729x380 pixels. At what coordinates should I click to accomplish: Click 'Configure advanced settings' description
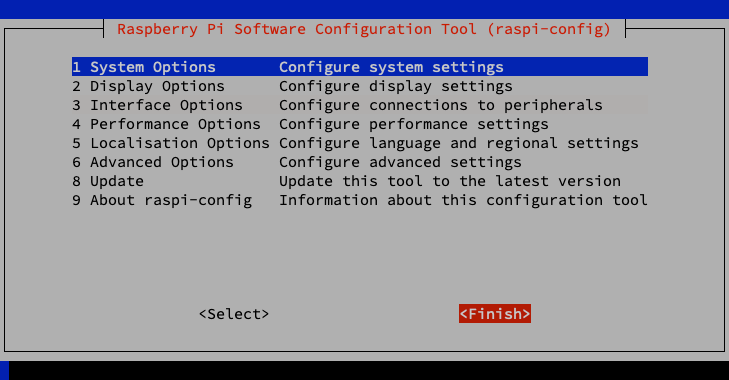coord(400,162)
